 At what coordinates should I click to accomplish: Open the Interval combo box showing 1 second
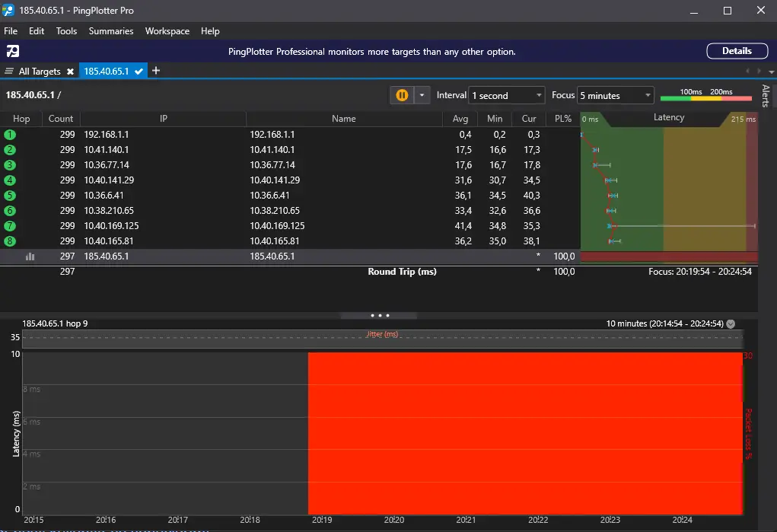click(506, 95)
